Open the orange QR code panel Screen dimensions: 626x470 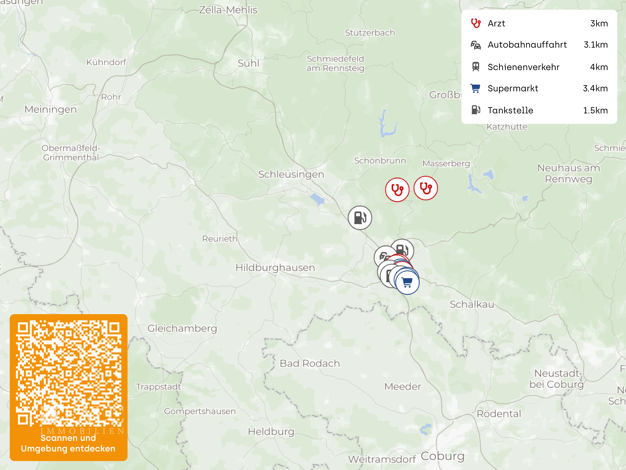coord(69,387)
